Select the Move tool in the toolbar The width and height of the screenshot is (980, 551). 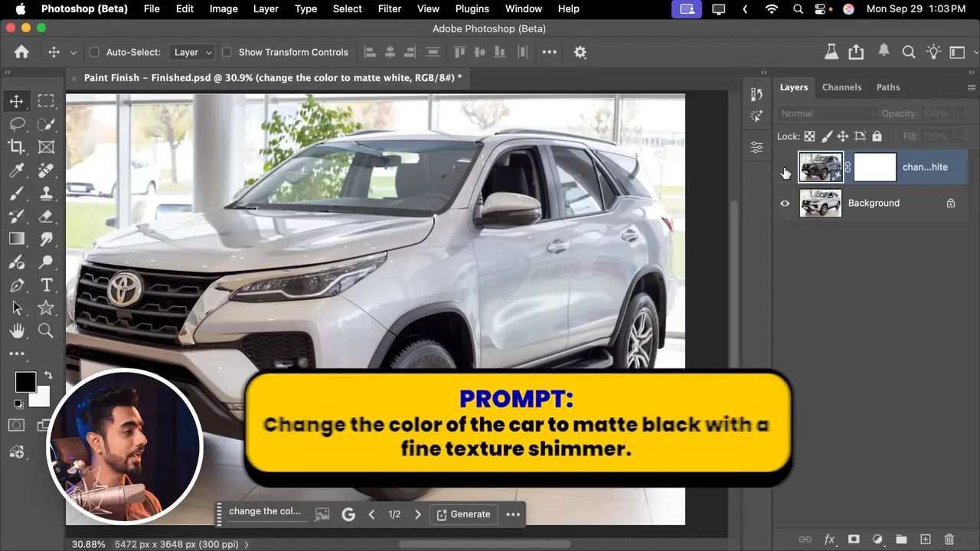pyautogui.click(x=16, y=101)
